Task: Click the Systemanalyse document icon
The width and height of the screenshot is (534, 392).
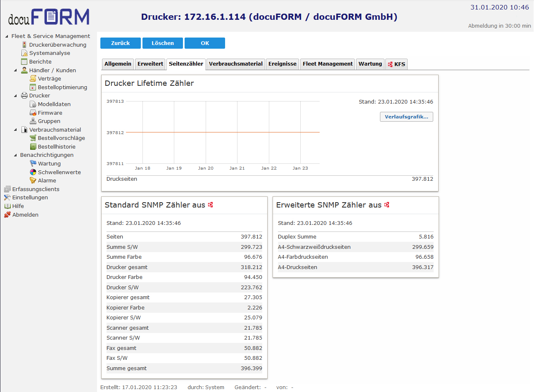Action: pyautogui.click(x=24, y=53)
